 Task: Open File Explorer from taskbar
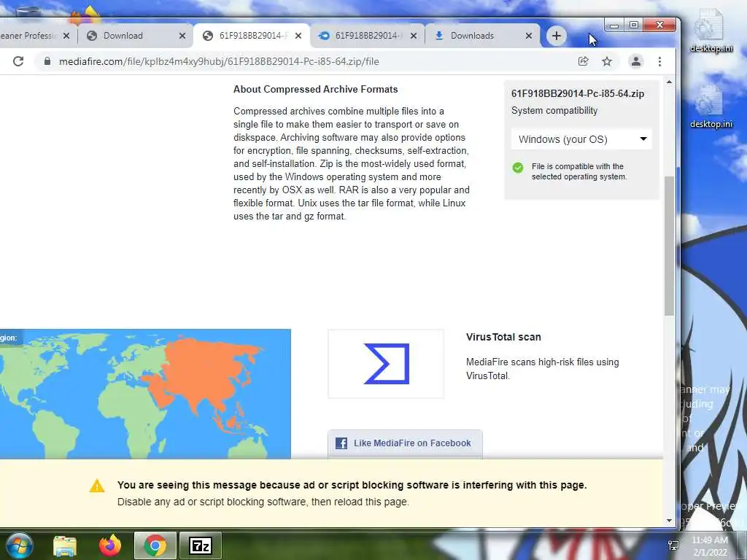[x=65, y=546]
